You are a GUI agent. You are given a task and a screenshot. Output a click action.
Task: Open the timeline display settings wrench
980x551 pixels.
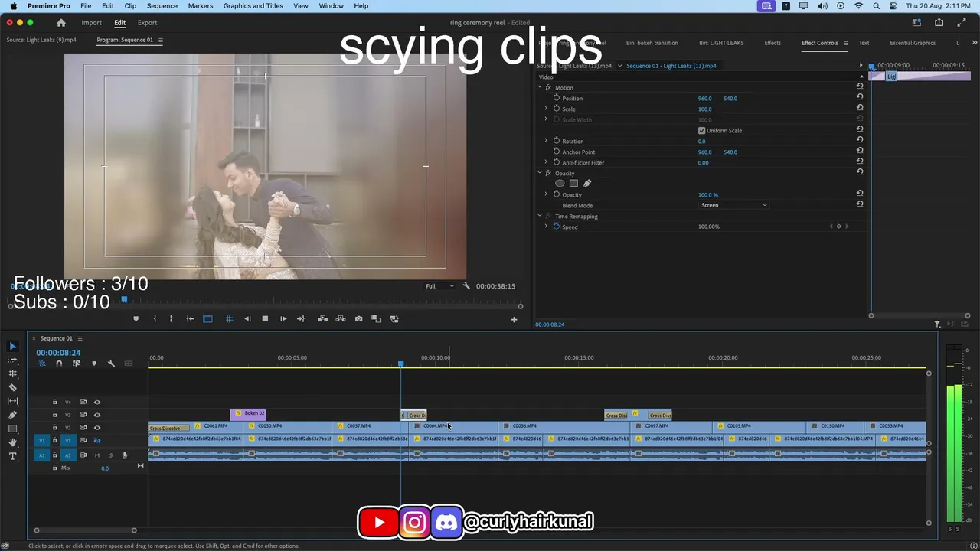point(111,364)
